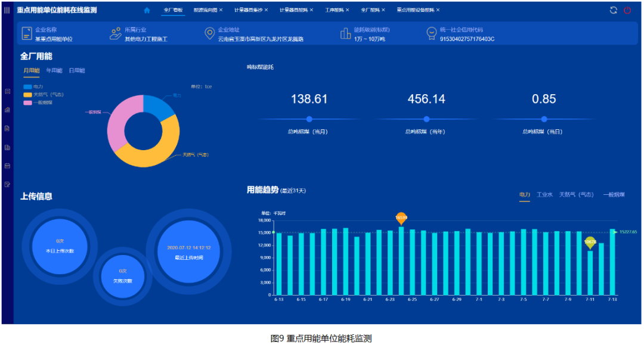
Task: Click the 最近上传时间 circle
Action: 189,252
